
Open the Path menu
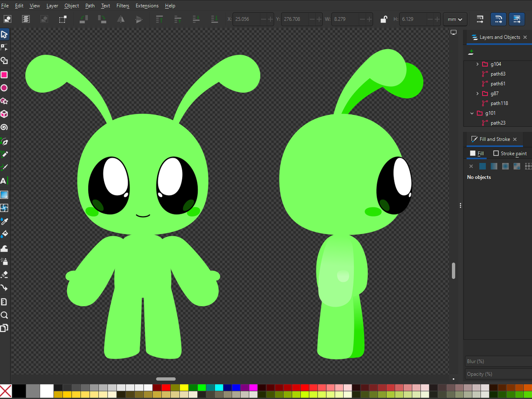click(90, 6)
